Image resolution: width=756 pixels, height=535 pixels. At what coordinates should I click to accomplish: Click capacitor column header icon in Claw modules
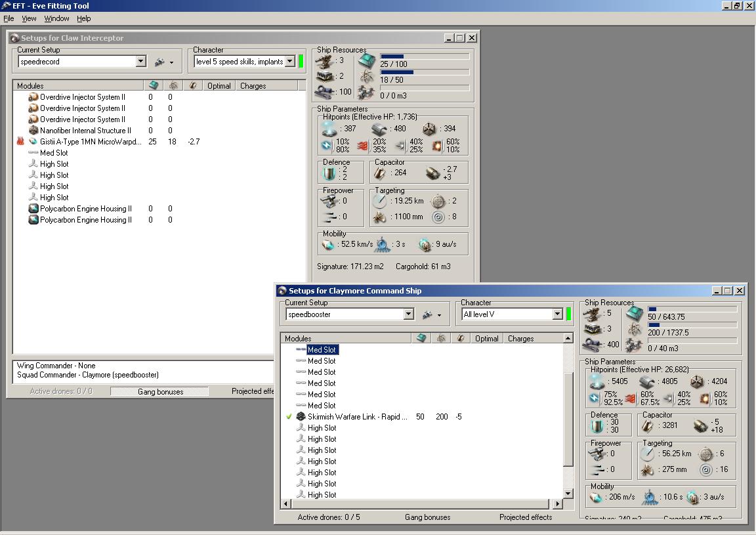coord(193,85)
